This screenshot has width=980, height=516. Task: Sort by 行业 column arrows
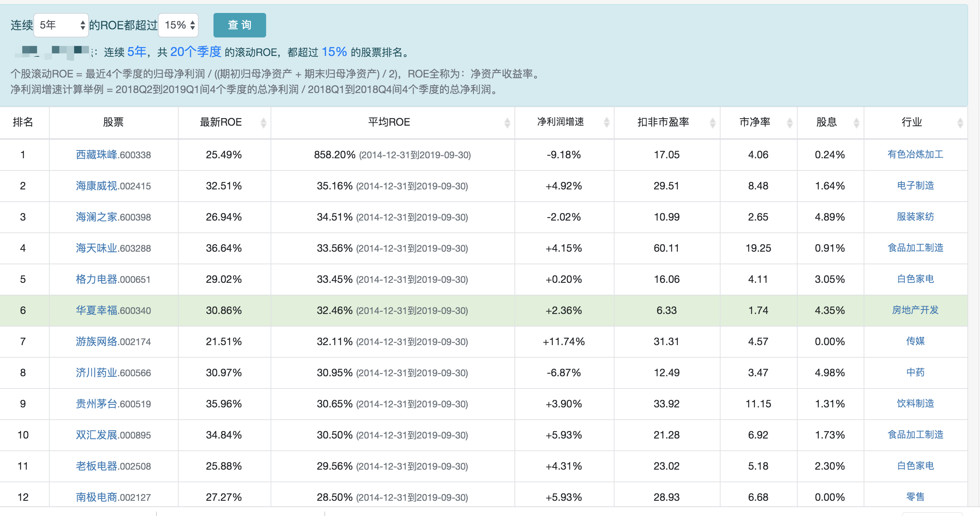[960, 123]
